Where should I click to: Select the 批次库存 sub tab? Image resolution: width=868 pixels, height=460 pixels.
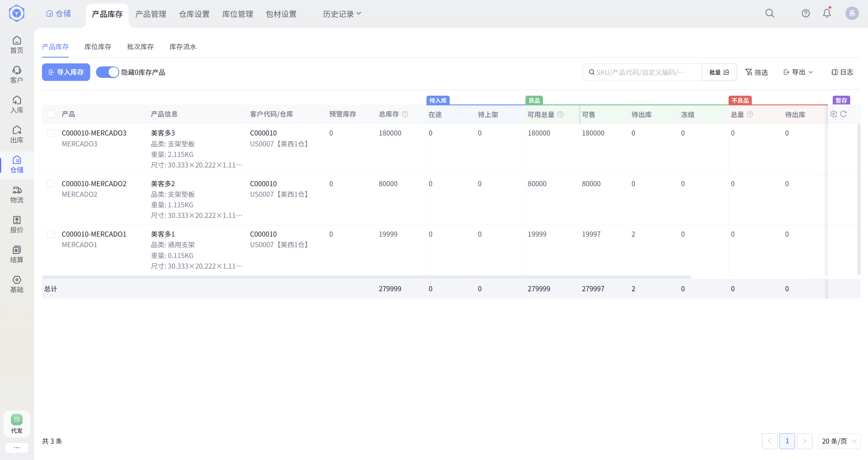click(140, 46)
